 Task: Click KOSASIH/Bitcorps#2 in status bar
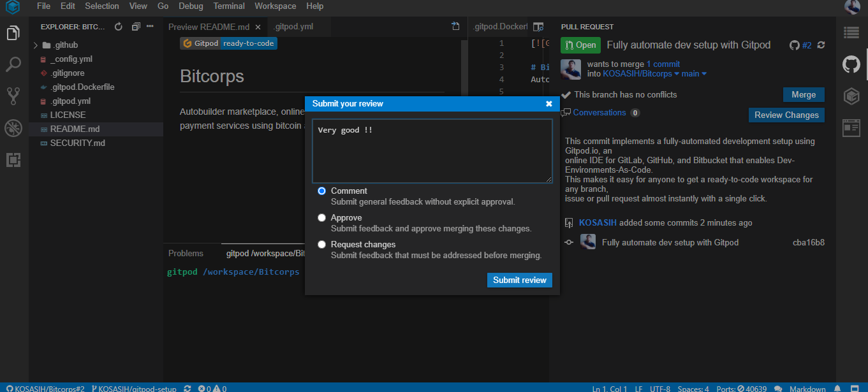click(45, 388)
